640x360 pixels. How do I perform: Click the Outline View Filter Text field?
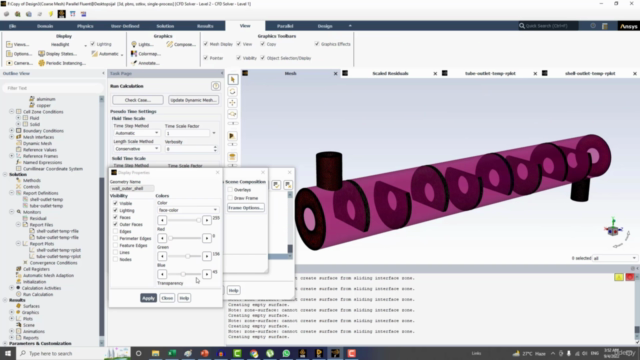pyautogui.click(x=53, y=88)
